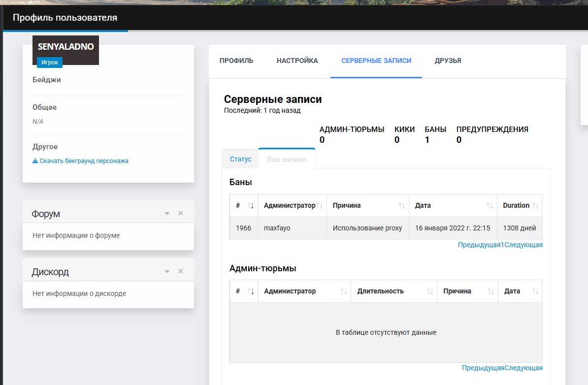
Task: Sort Баны table by Причина
Action: pos(368,205)
